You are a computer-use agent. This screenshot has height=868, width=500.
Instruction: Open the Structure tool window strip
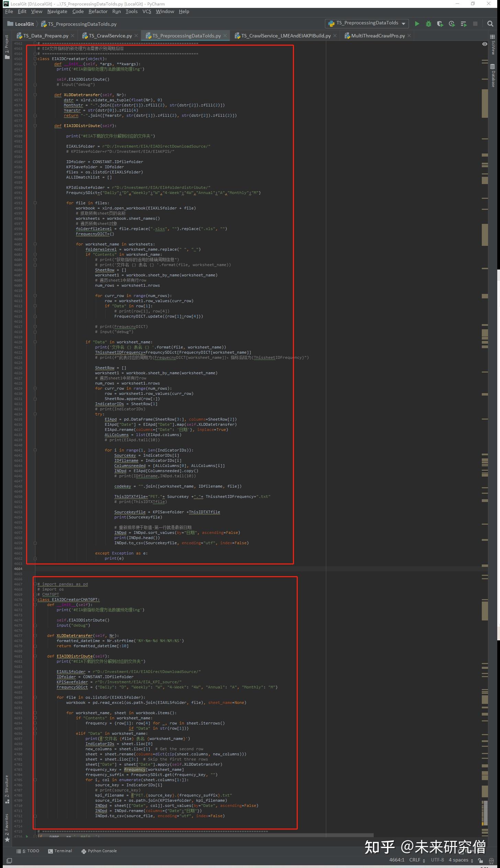point(7,789)
